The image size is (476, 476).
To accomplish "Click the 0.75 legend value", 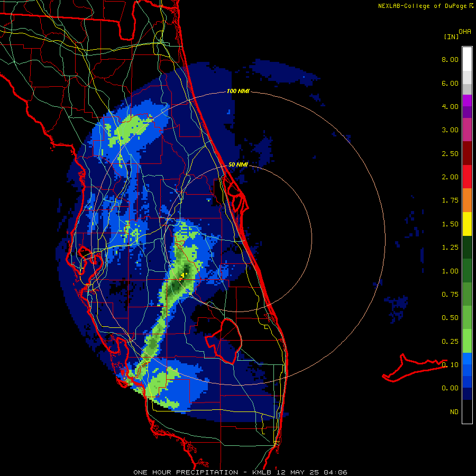I will (x=450, y=295).
